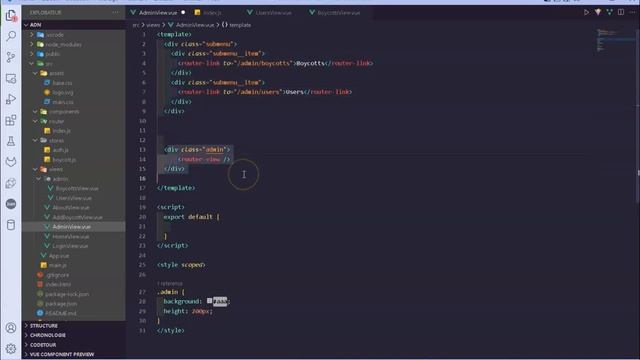Open the icon between GitLab and Json views

(x=11, y=183)
